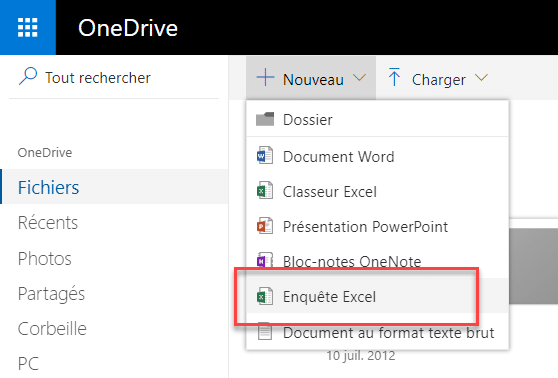Select Classeur Excel in the menu
This screenshot has height=378, width=558.
[x=378, y=191]
